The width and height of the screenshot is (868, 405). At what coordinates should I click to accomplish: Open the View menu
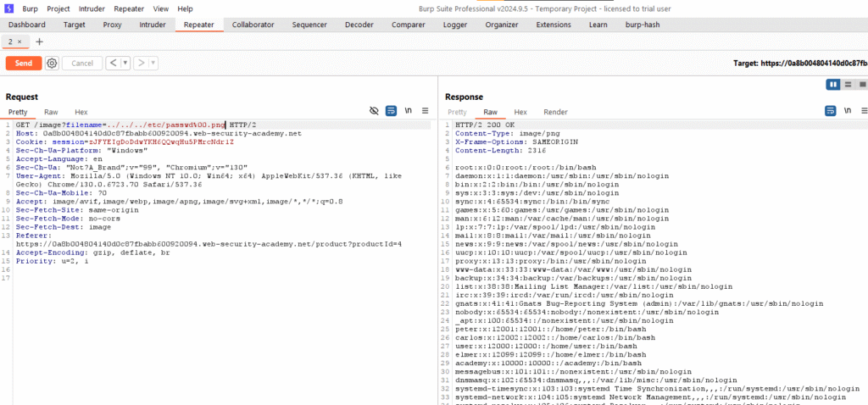tap(161, 8)
